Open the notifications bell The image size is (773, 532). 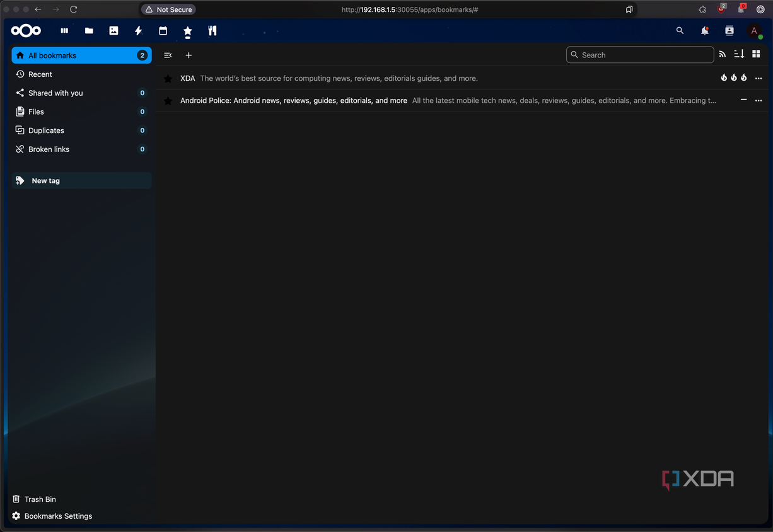[704, 30]
